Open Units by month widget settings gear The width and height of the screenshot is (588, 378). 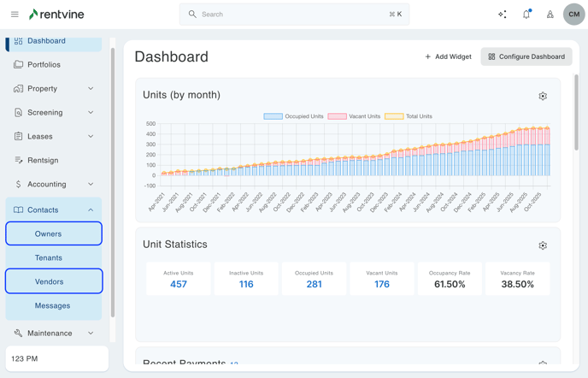(x=543, y=97)
